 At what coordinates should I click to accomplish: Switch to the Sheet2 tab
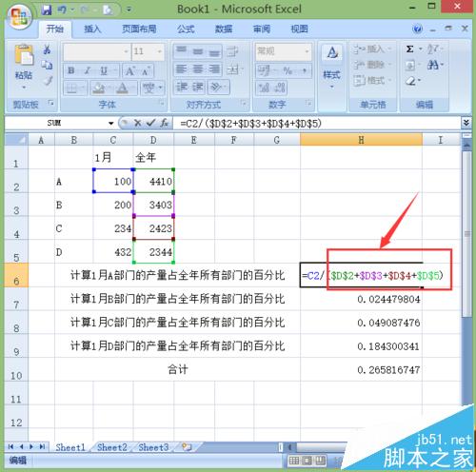coord(112,447)
